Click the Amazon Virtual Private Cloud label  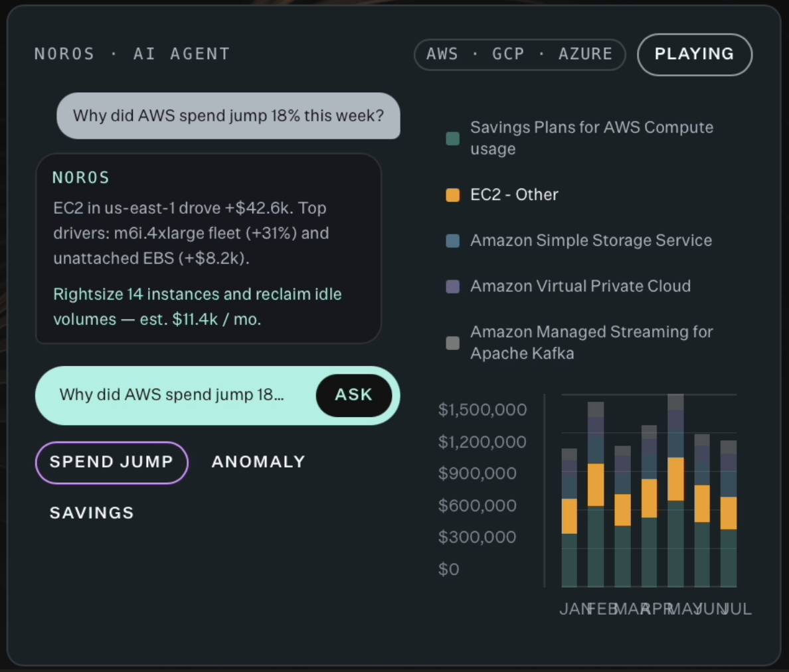click(580, 287)
